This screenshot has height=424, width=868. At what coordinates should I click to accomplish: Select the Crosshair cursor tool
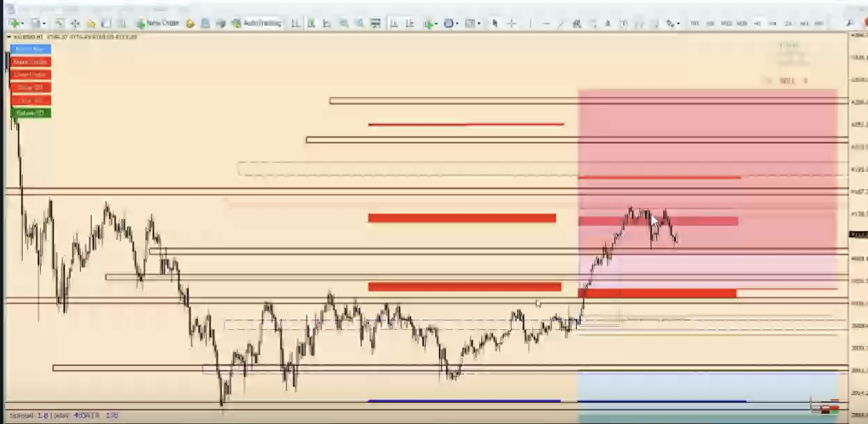512,24
